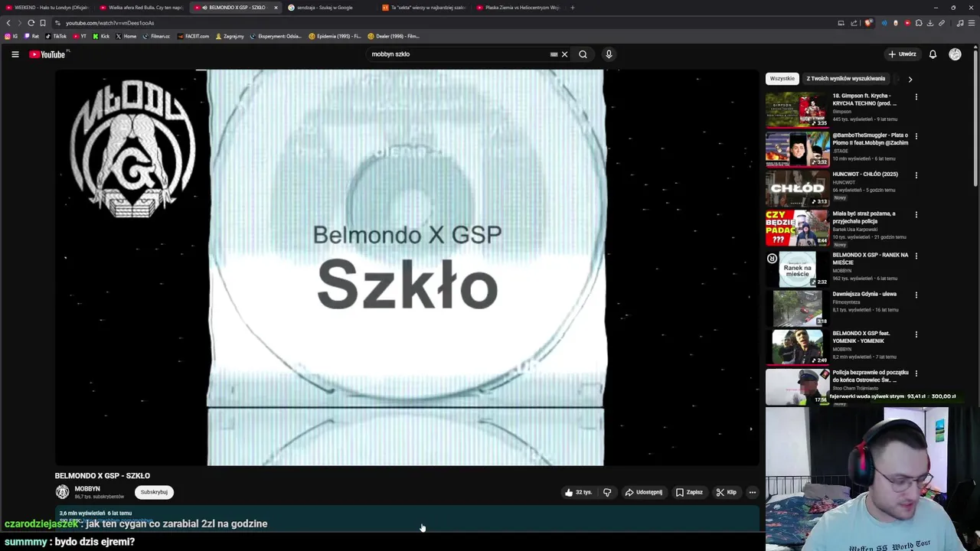Open the blue sound-wave extension icon

pyautogui.click(x=884, y=23)
